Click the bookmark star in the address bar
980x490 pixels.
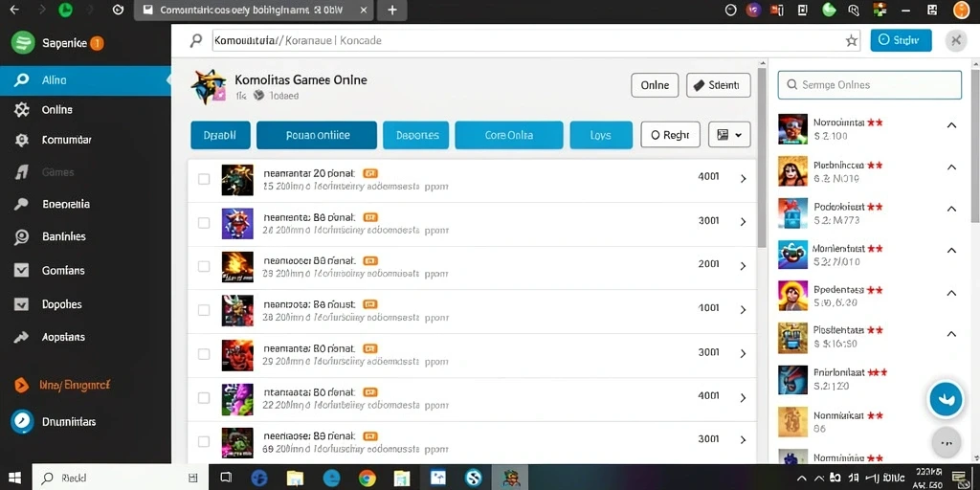[851, 40]
